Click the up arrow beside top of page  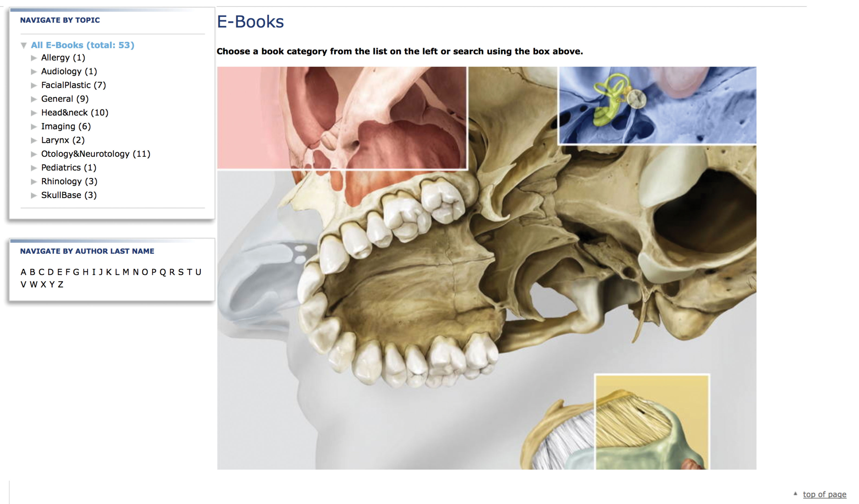[x=795, y=493]
